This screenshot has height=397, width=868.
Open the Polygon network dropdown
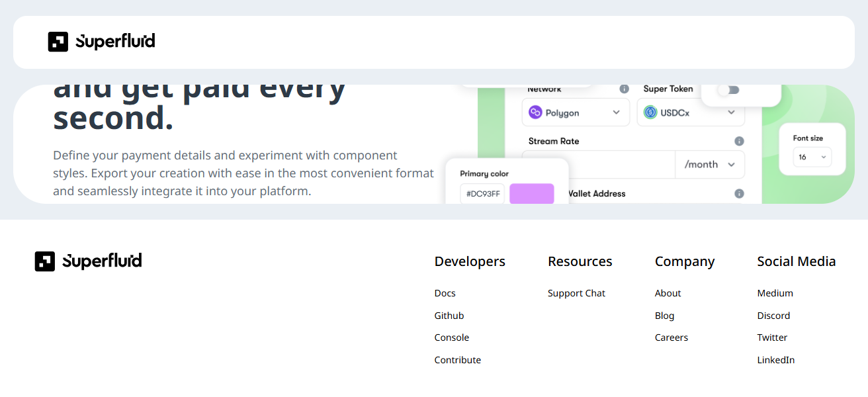pos(576,112)
